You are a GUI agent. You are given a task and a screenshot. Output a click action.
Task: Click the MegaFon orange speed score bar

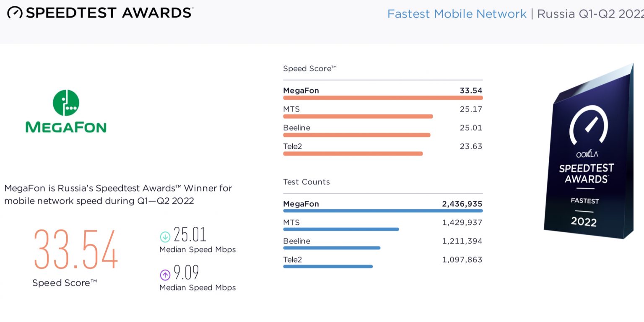point(383,98)
